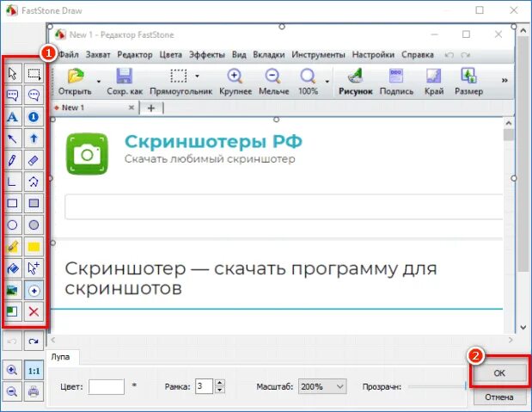This screenshot has width=532, height=412.
Task: Select the polyline angle tool
Action: [13, 182]
